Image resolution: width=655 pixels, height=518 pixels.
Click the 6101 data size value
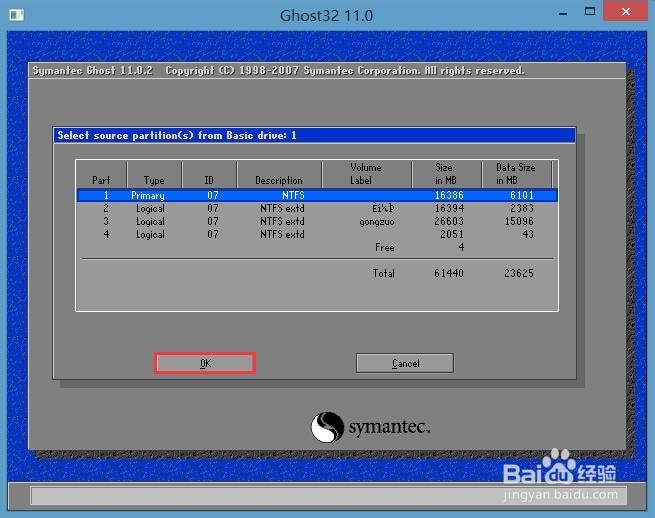pos(522,195)
